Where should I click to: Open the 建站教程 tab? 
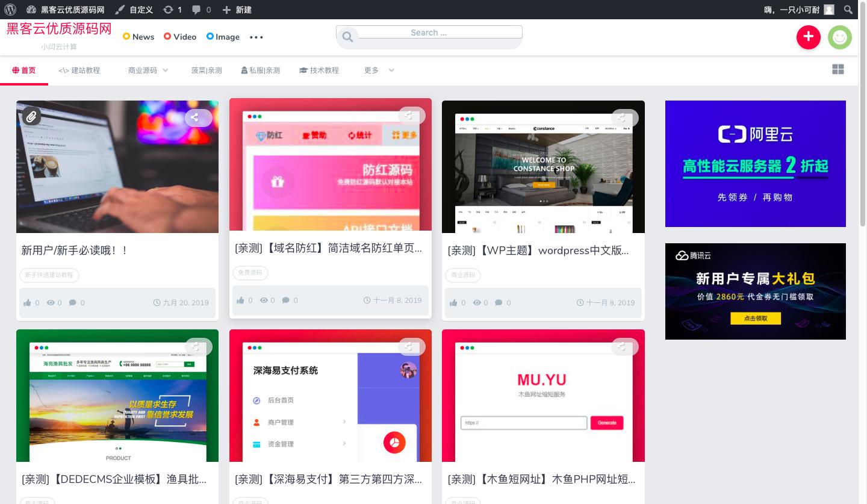pos(79,70)
